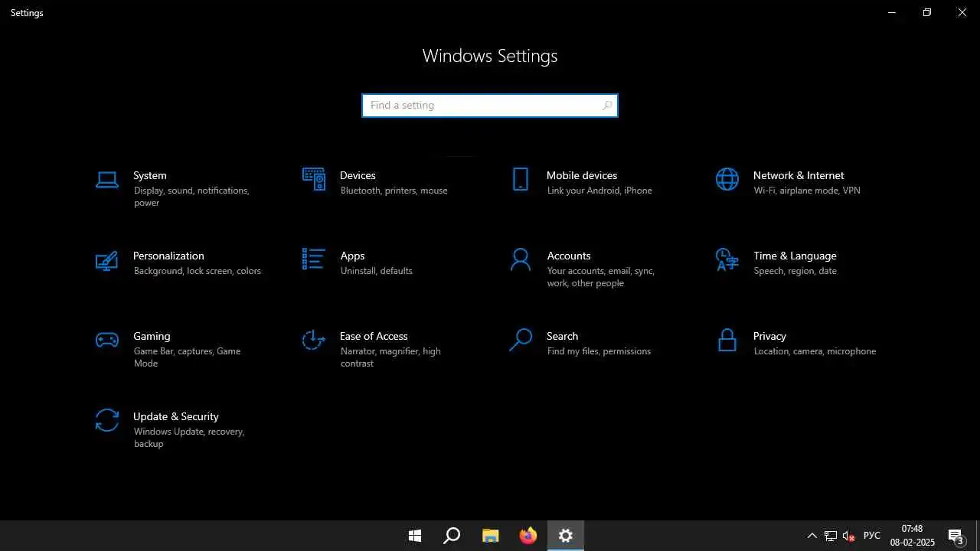Launch Firefox from taskbar
980x551 pixels.
tap(528, 536)
